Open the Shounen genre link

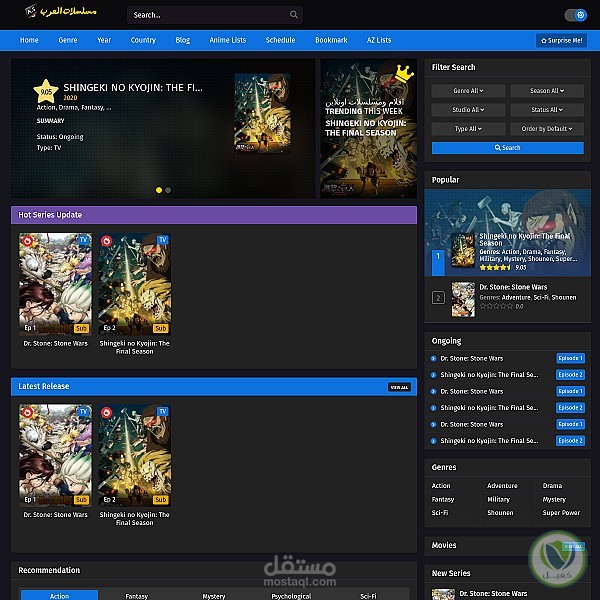point(500,513)
